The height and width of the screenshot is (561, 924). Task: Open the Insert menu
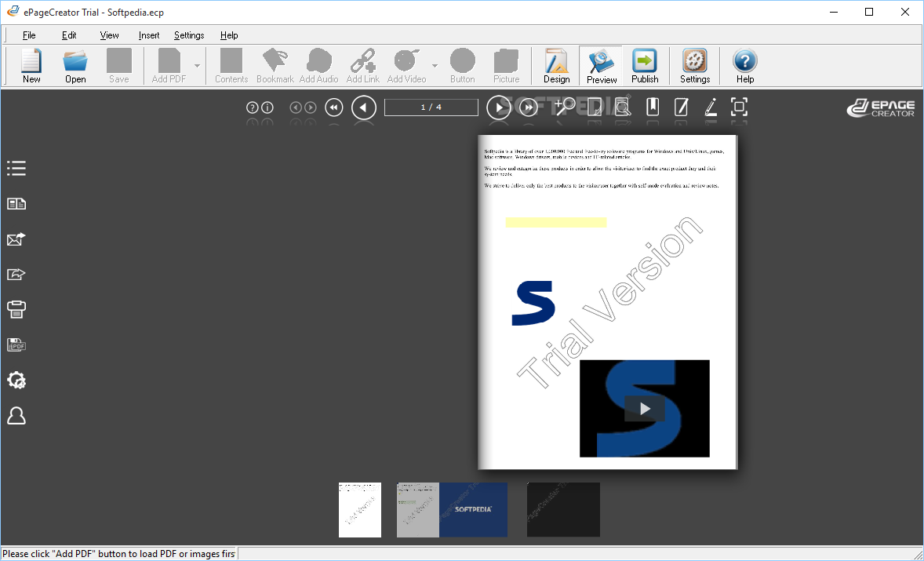148,35
